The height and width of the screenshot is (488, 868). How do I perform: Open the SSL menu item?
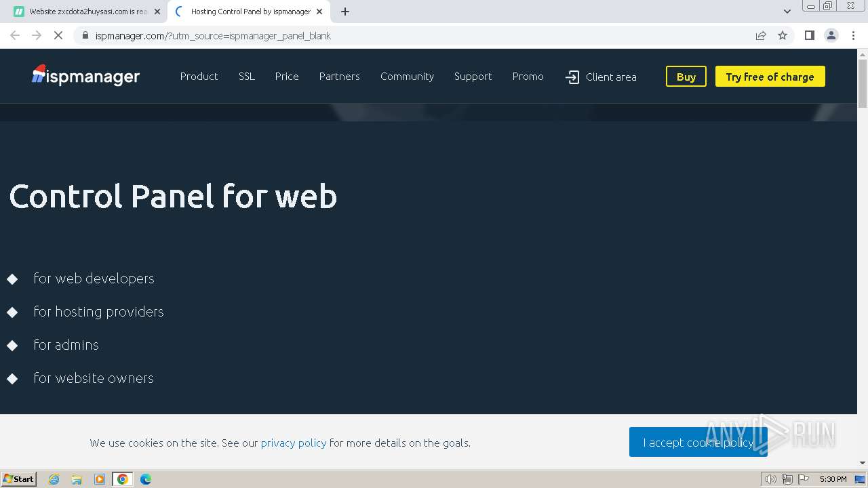pos(247,77)
